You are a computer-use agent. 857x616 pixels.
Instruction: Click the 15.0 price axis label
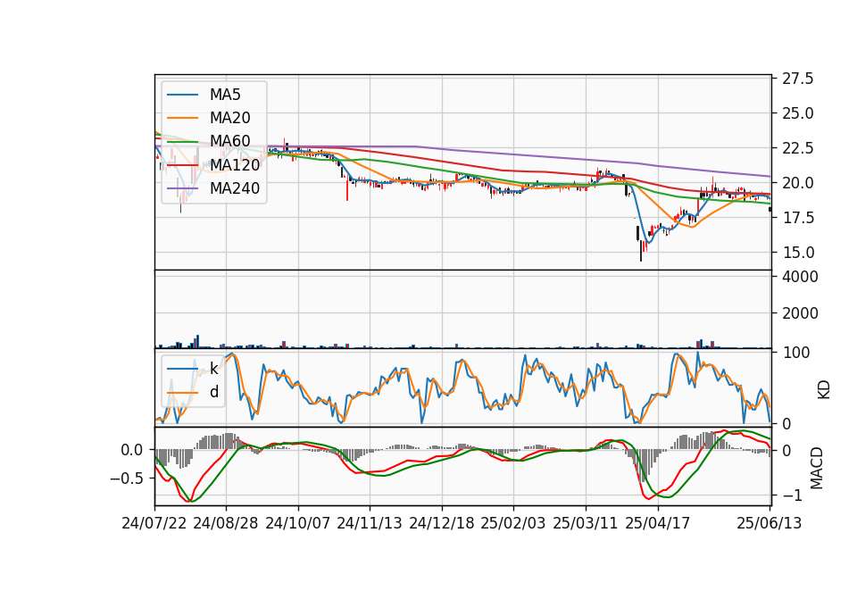pos(797,253)
